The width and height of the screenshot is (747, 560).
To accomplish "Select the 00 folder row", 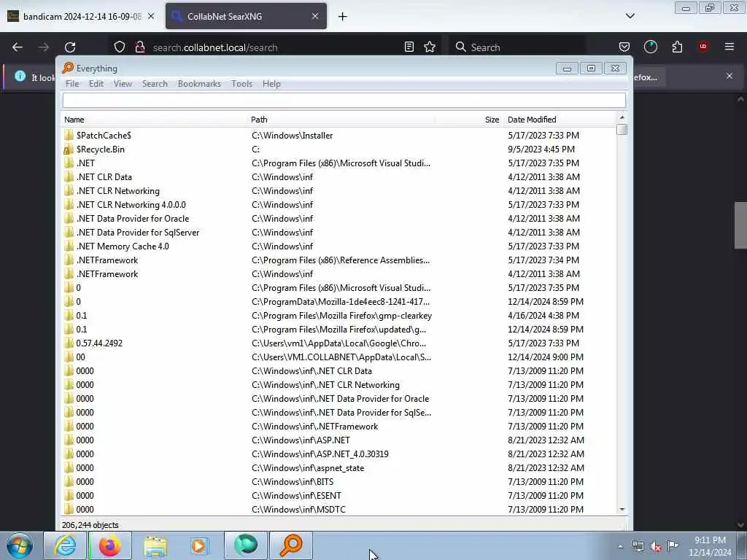I will tap(338, 357).
